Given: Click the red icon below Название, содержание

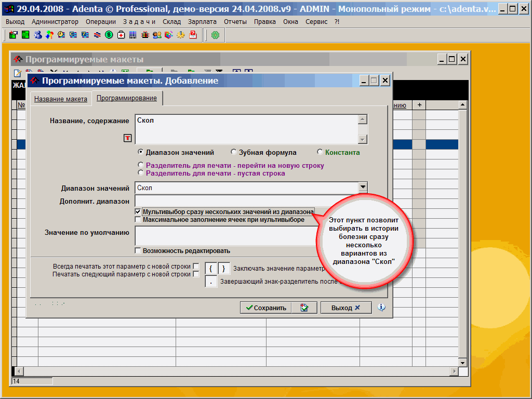Looking at the screenshot, I should [127, 138].
